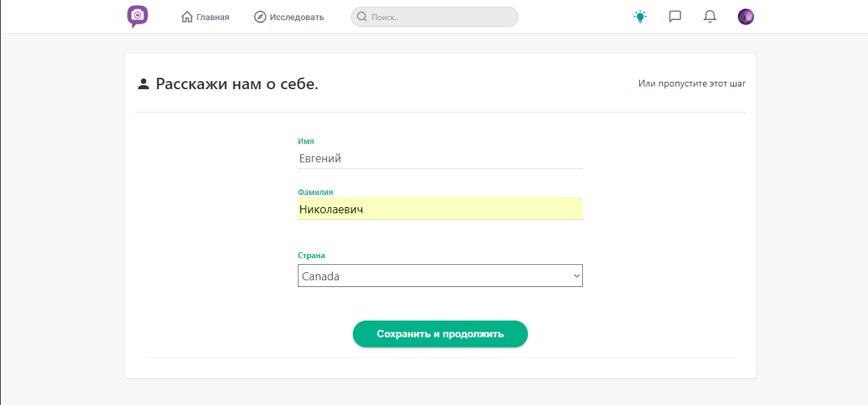Screen dimensions: 868x405
Task: Click the Или пропустите этот шаг link
Action: tap(692, 84)
